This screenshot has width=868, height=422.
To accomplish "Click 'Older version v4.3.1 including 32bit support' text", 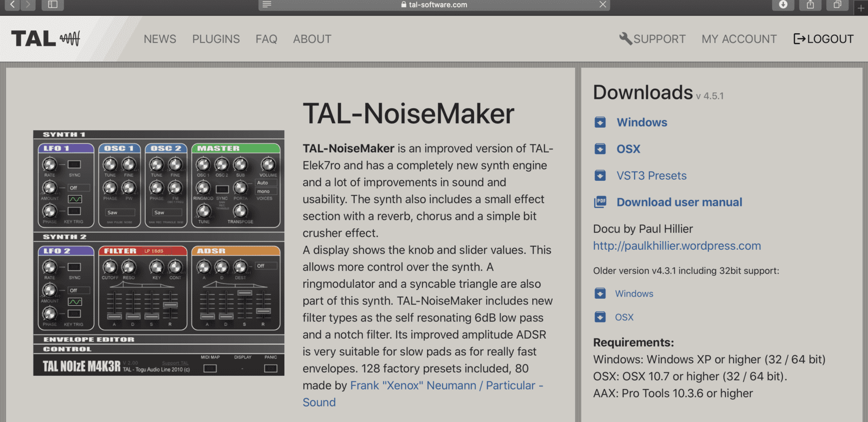I will (686, 270).
